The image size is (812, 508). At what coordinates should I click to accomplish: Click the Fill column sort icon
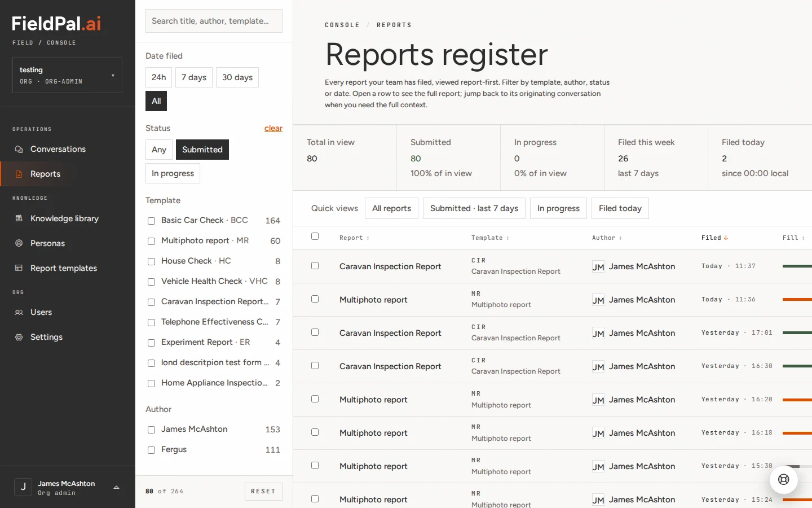[803, 238]
